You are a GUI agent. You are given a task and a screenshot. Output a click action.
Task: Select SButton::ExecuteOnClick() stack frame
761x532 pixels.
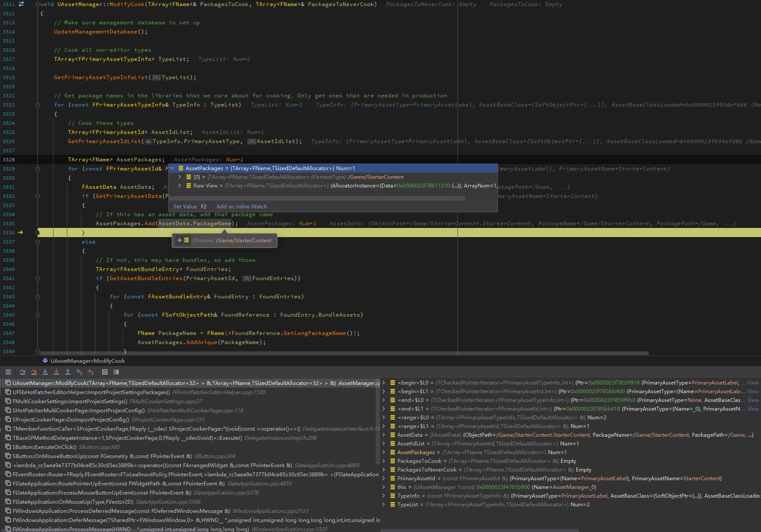[44, 447]
